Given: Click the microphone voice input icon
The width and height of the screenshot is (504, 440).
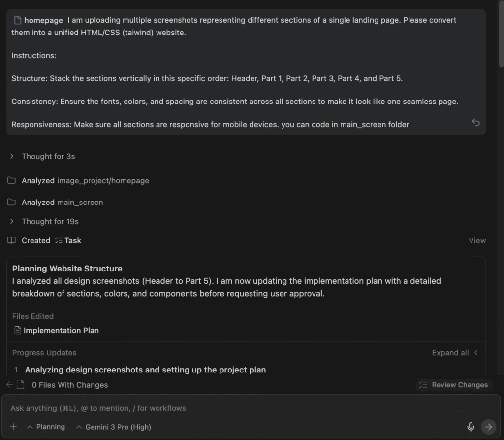Looking at the screenshot, I should pyautogui.click(x=471, y=427).
